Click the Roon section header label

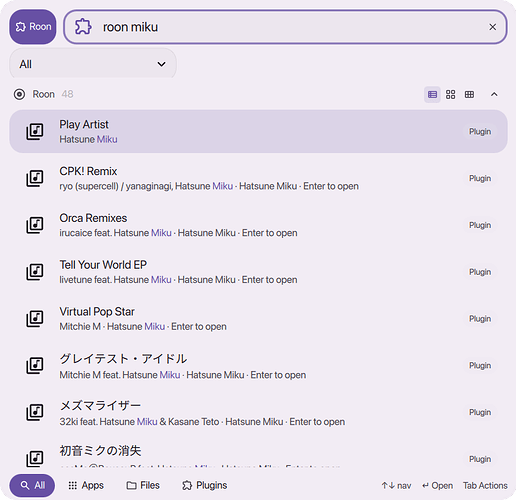coord(43,94)
